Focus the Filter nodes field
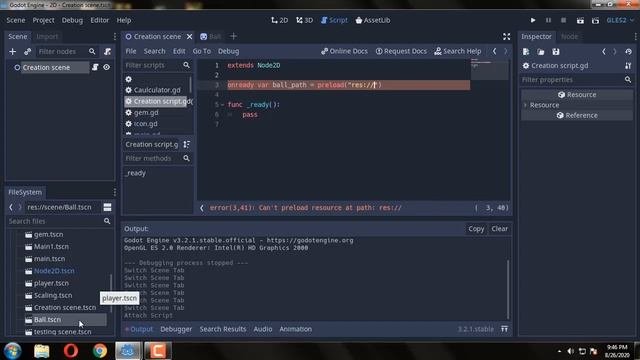 (x=66, y=51)
